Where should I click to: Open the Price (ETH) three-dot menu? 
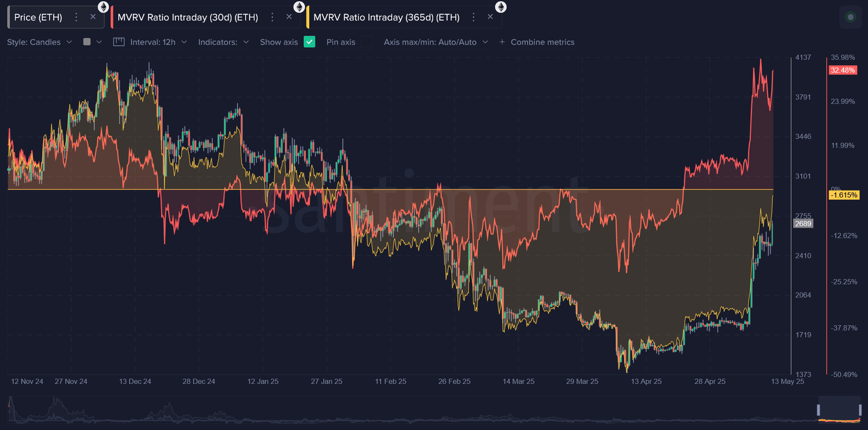pyautogui.click(x=76, y=17)
